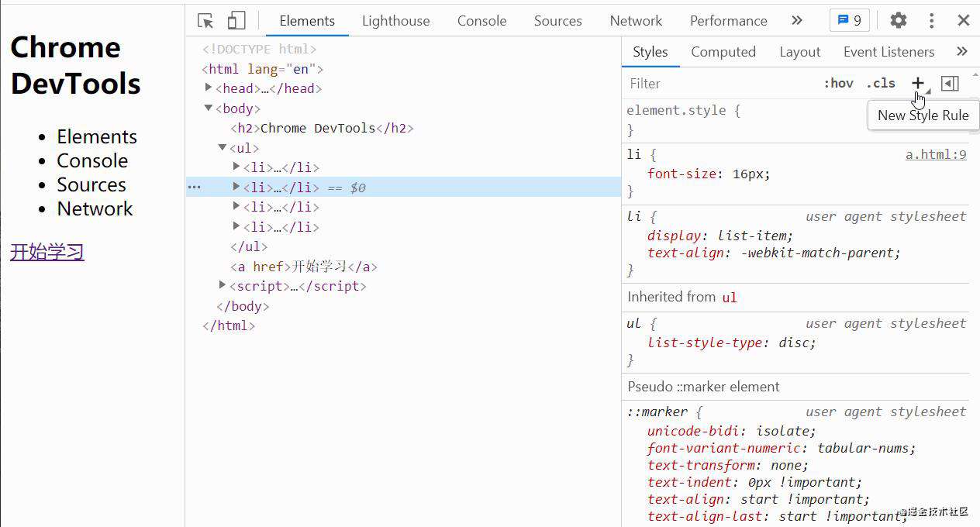Open the Sources tab

click(557, 21)
